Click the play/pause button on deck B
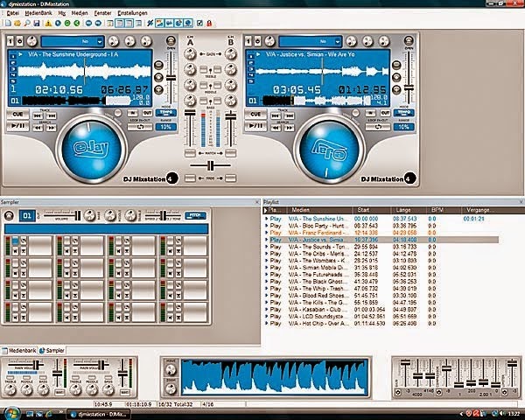 255,126
